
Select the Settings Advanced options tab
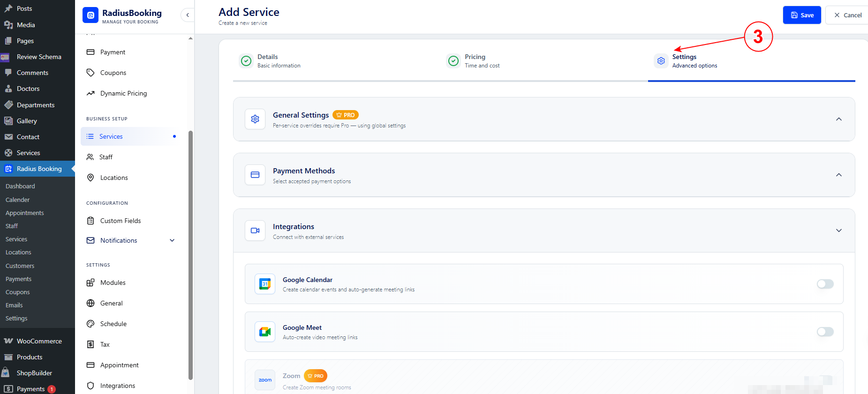[x=752, y=61]
